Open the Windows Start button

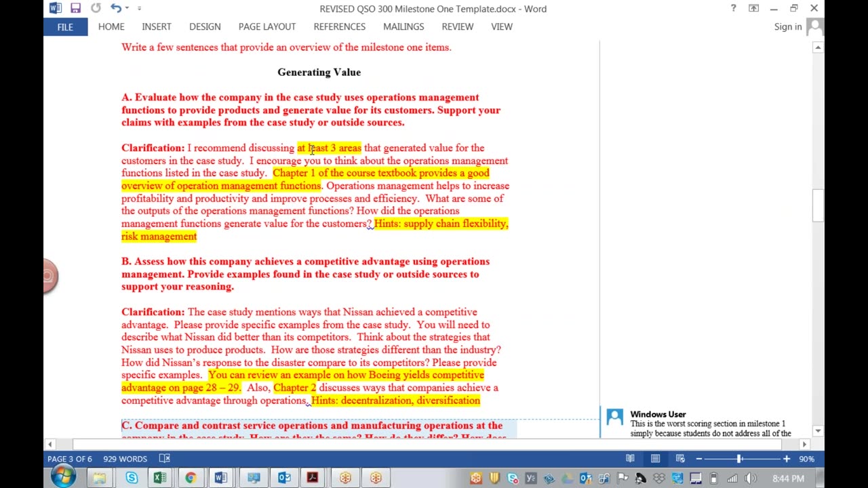[63, 478]
